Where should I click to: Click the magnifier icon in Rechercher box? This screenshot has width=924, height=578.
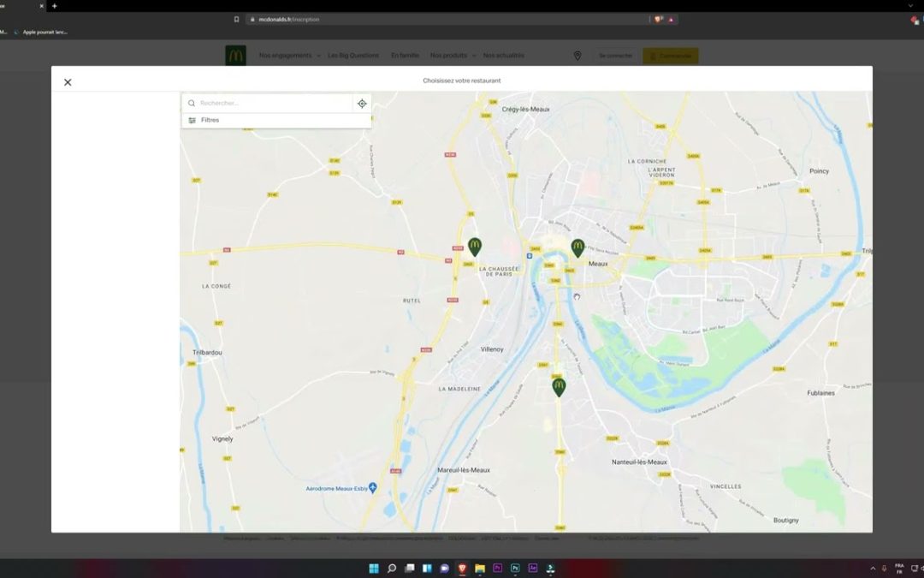192,104
